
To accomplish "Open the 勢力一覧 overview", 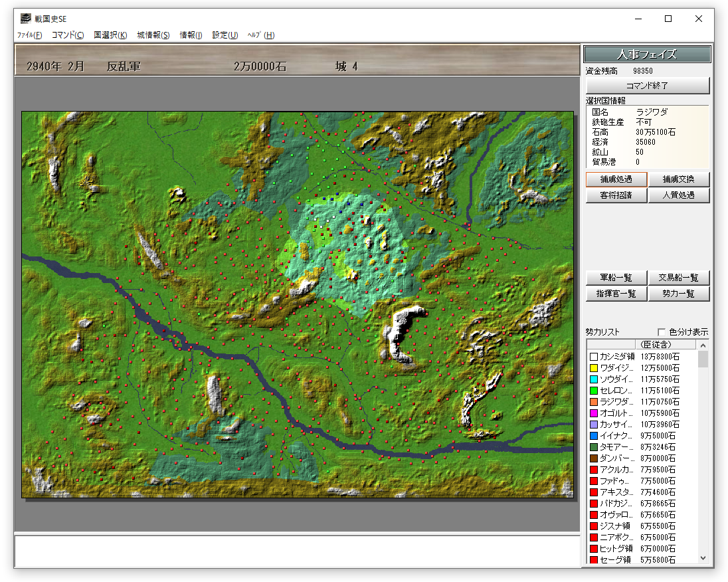I will point(678,294).
